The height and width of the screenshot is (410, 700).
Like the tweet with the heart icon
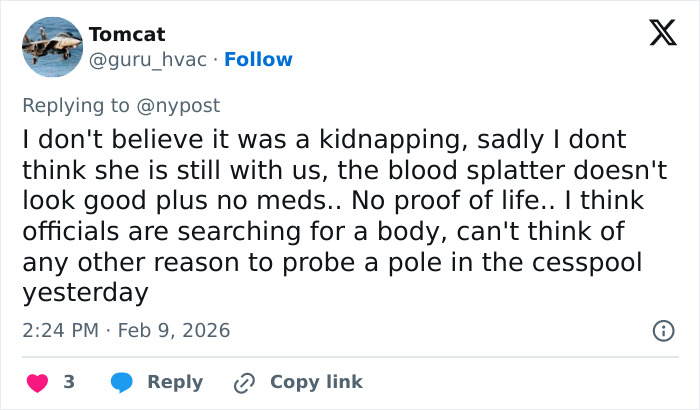(37, 382)
